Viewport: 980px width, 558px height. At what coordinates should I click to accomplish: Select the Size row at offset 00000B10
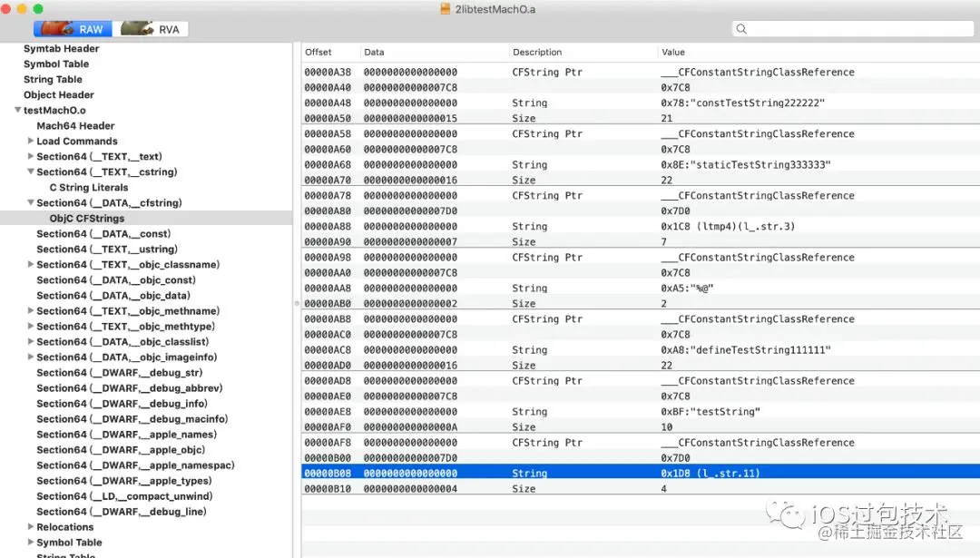tap(641, 489)
